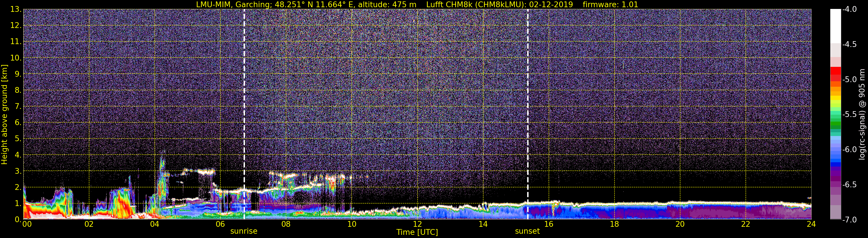The width and height of the screenshot is (868, 238).
Task: Click the time axis tick label 10
Action: pos(352,224)
